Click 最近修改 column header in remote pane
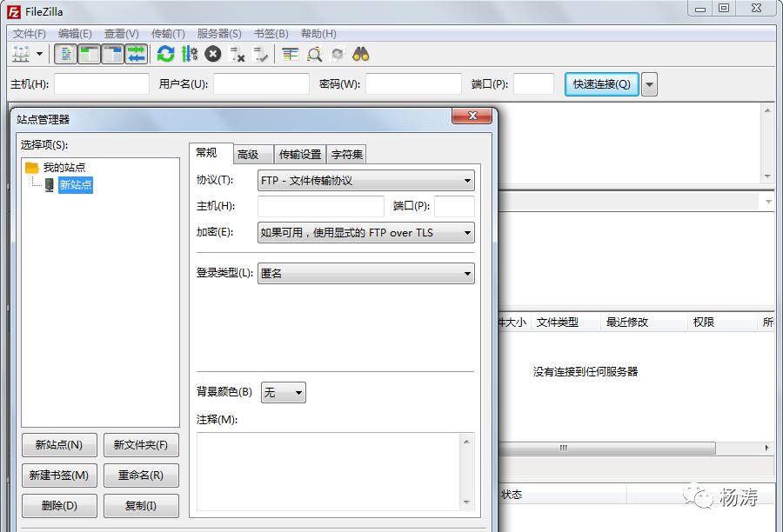The width and height of the screenshot is (783, 532). (x=644, y=322)
